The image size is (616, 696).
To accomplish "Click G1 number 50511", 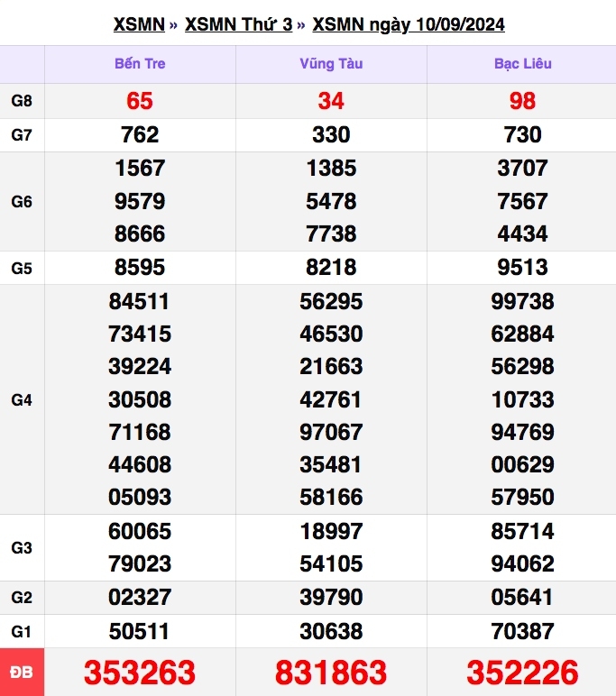I will point(140,631).
